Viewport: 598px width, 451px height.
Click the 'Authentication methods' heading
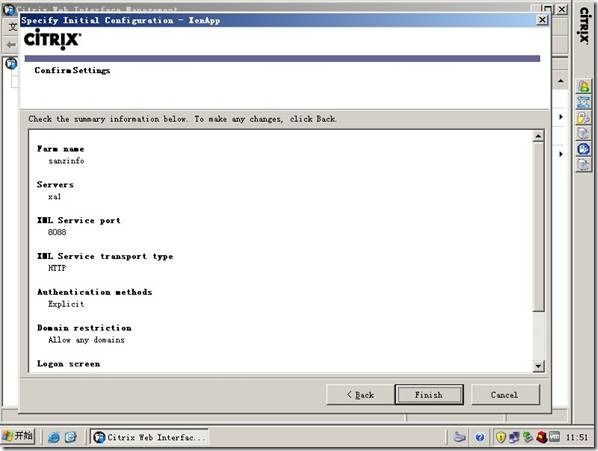click(95, 292)
